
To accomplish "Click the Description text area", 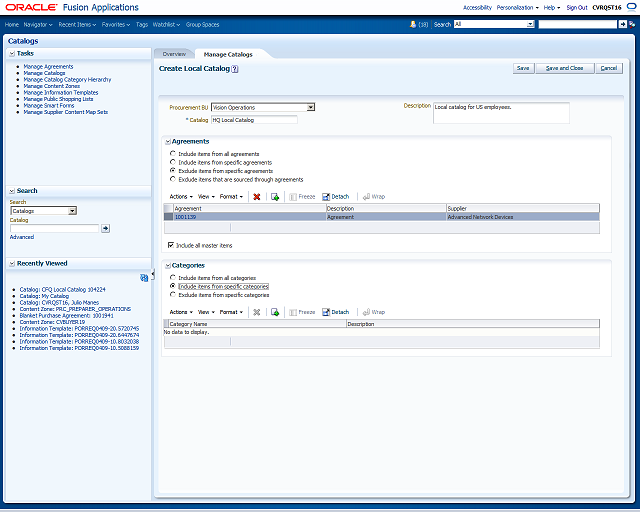I will coord(501,113).
